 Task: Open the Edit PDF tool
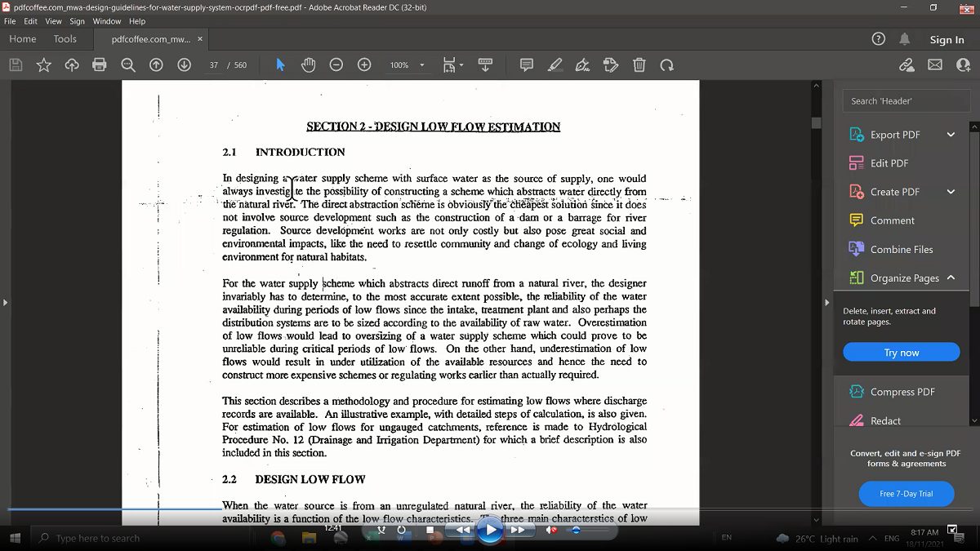(889, 163)
